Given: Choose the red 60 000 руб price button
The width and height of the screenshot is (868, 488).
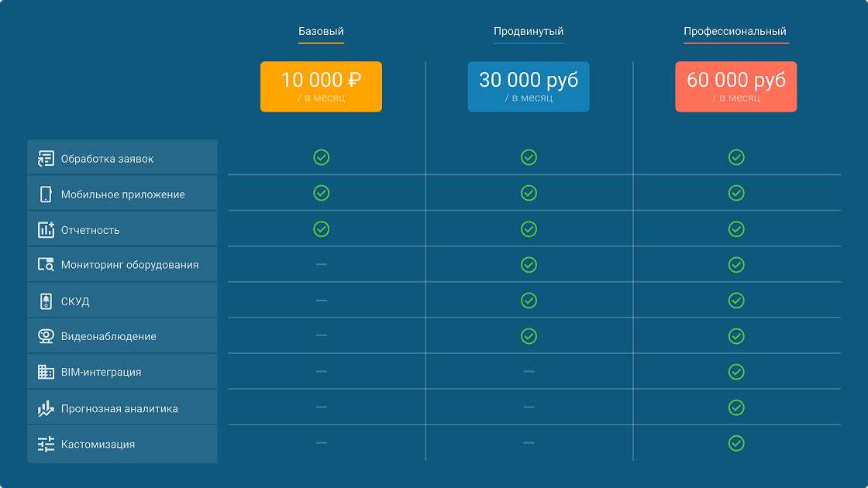Looking at the screenshot, I should click(736, 87).
